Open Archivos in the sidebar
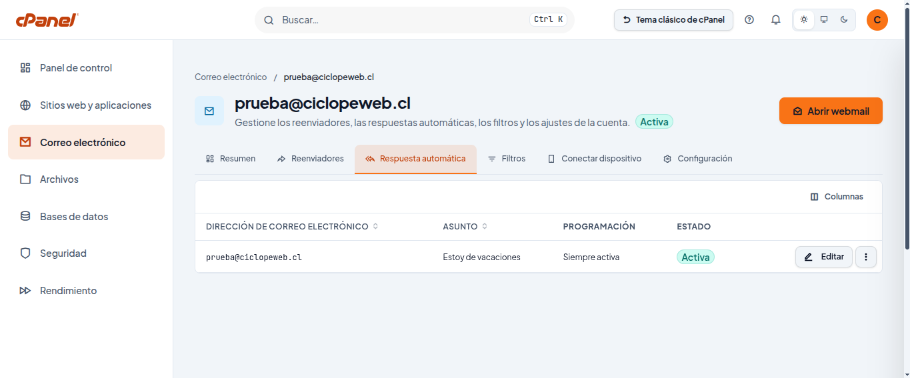 (86, 179)
